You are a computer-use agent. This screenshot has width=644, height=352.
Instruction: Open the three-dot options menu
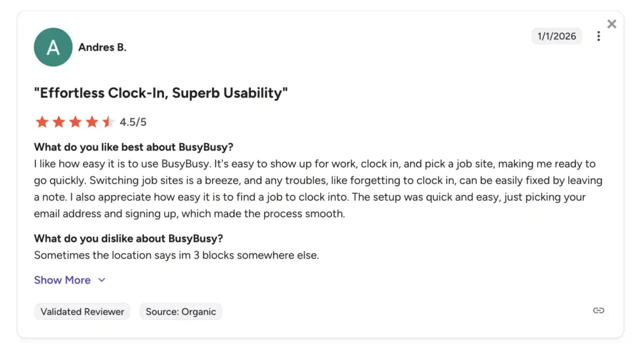pyautogui.click(x=598, y=37)
